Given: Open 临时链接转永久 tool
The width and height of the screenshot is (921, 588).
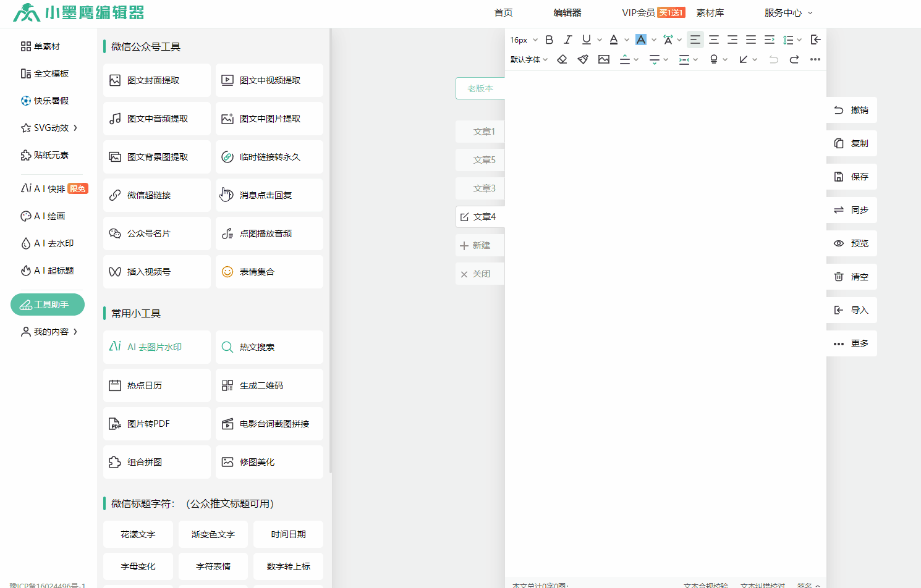Looking at the screenshot, I should pyautogui.click(x=270, y=157).
